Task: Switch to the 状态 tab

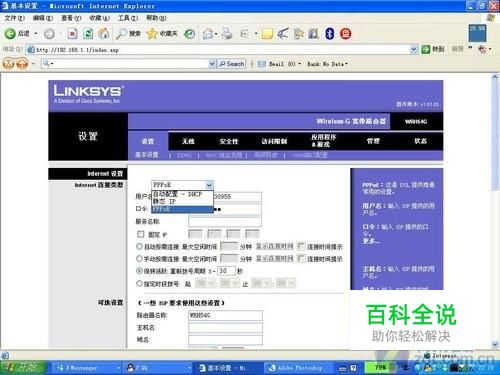Action: click(x=420, y=141)
